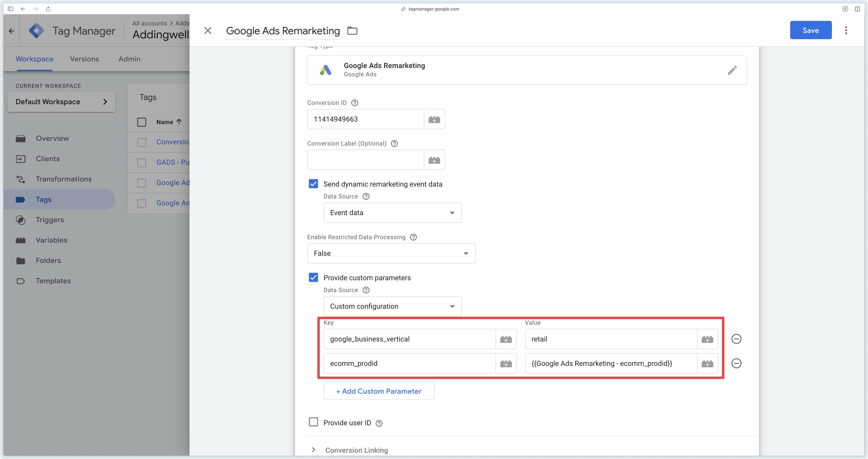Viewport: 868px width, 459px height.
Task: Click the Google Ads logo in tag type
Action: coord(325,70)
